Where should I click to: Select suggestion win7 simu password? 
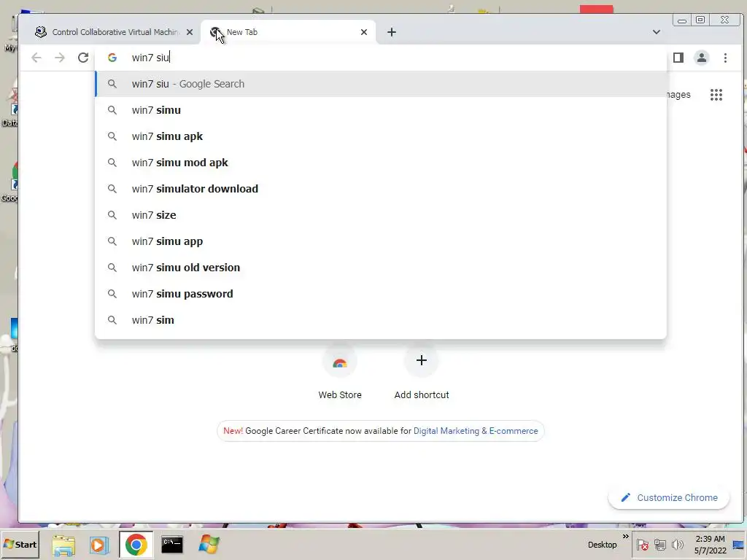click(381, 293)
